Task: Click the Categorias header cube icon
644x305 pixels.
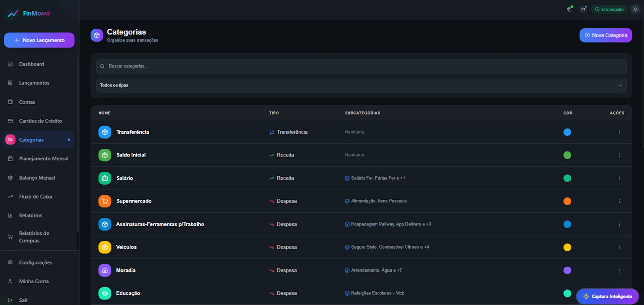Action: [97, 35]
